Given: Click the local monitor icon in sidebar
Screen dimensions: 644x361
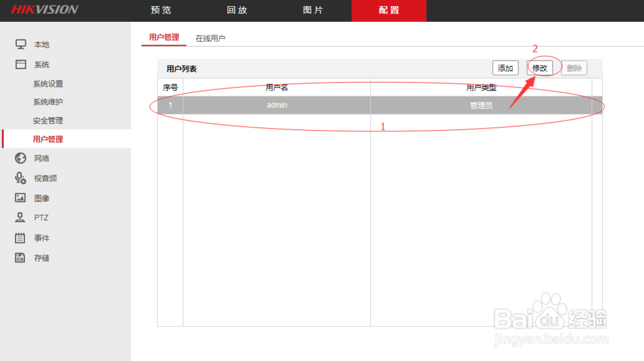Looking at the screenshot, I should pyautogui.click(x=21, y=44).
